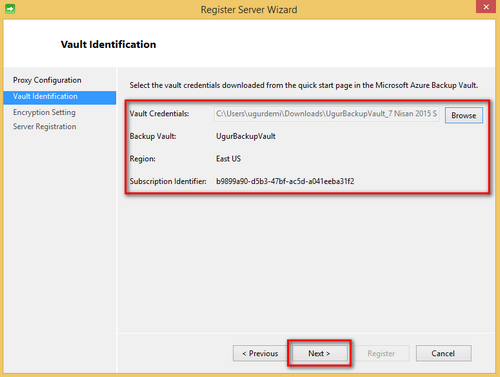This screenshot has width=500, height=377.
Task: Click the subscription identifier b9899a90 value
Action: (285, 181)
